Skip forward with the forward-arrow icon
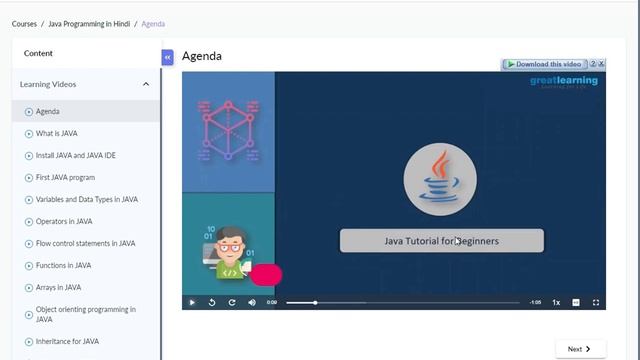640x360 pixels. (232, 302)
